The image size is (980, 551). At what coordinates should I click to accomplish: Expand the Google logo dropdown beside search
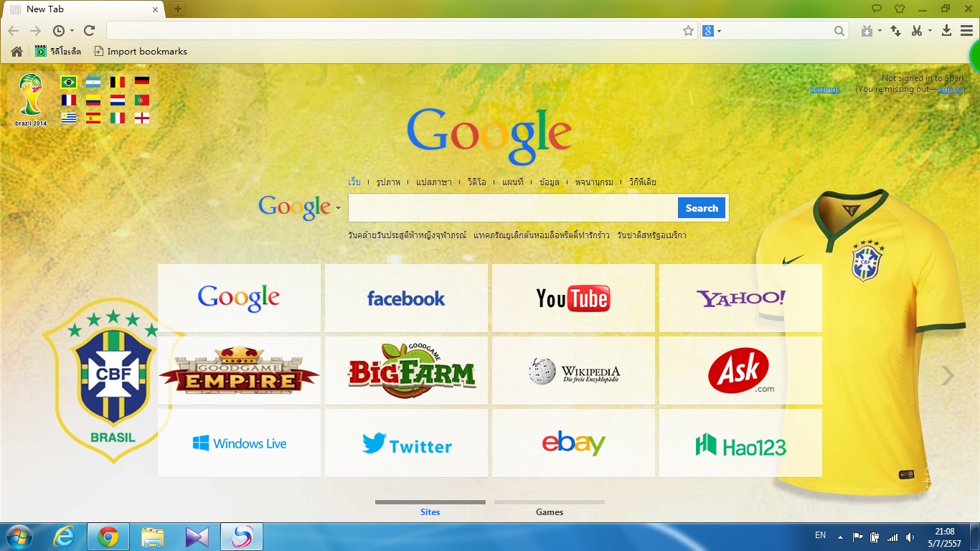point(338,208)
